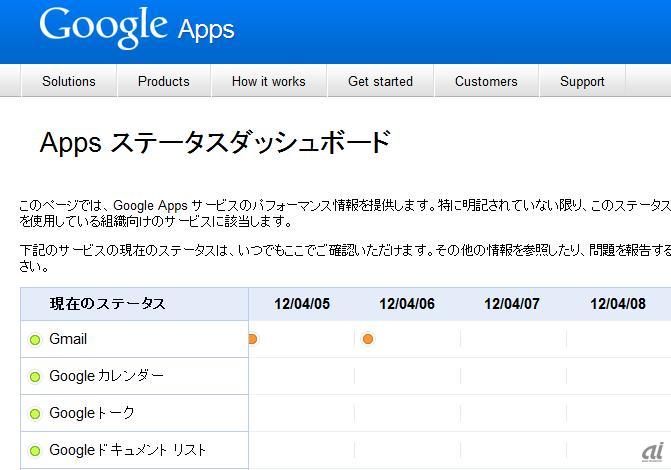This screenshot has width=671, height=470.
Task: Click the green status dot beside Google トーク
Action: 35,414
